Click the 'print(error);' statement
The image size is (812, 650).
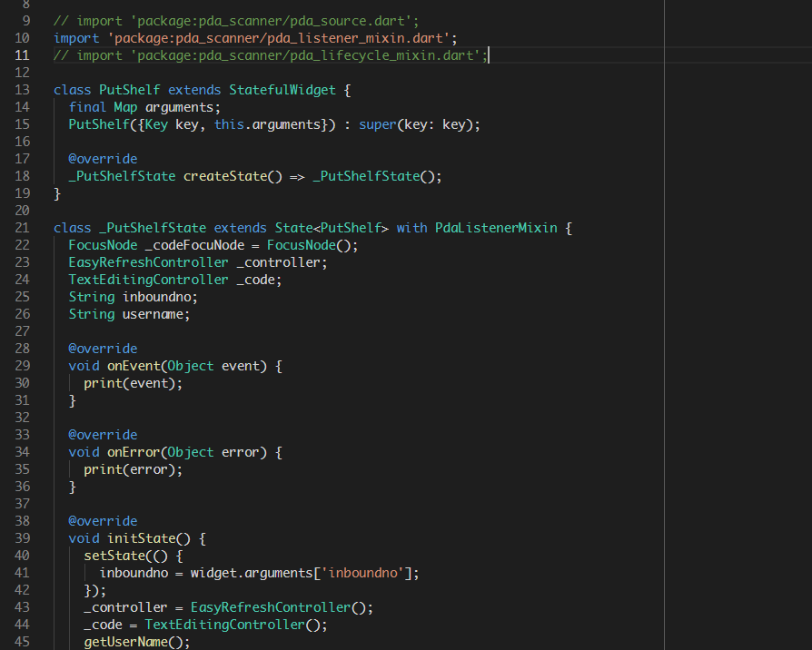coord(134,469)
